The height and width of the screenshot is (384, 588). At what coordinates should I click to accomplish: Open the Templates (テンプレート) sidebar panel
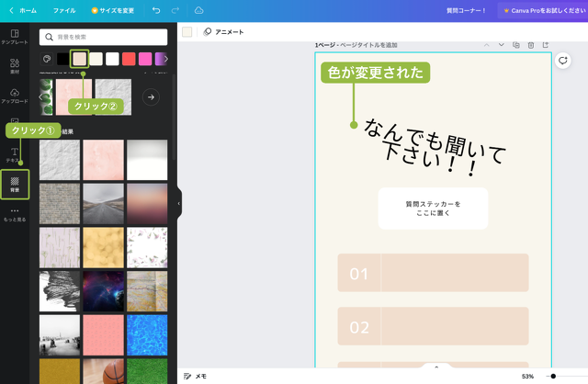tap(14, 37)
